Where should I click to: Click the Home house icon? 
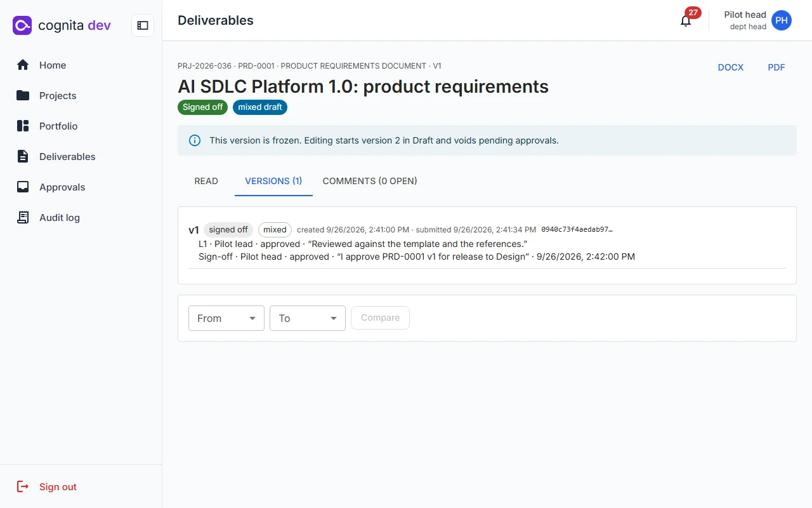[23, 65]
